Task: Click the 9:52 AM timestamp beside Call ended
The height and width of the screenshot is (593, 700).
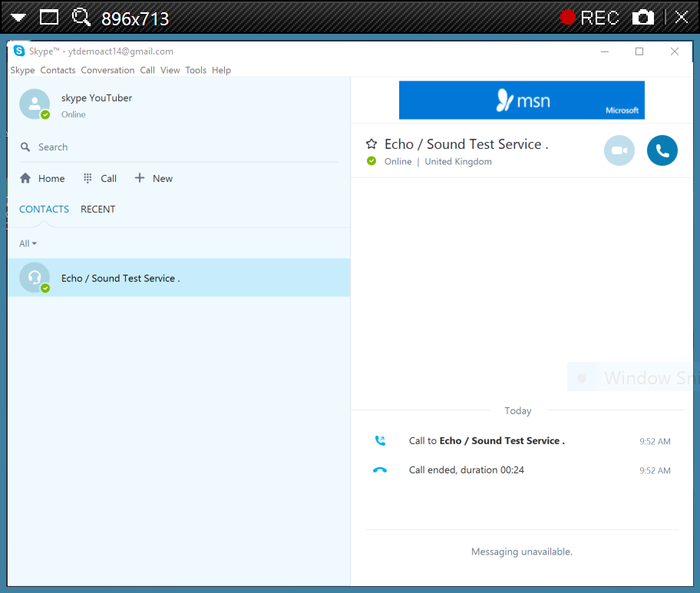Action: coord(655,470)
